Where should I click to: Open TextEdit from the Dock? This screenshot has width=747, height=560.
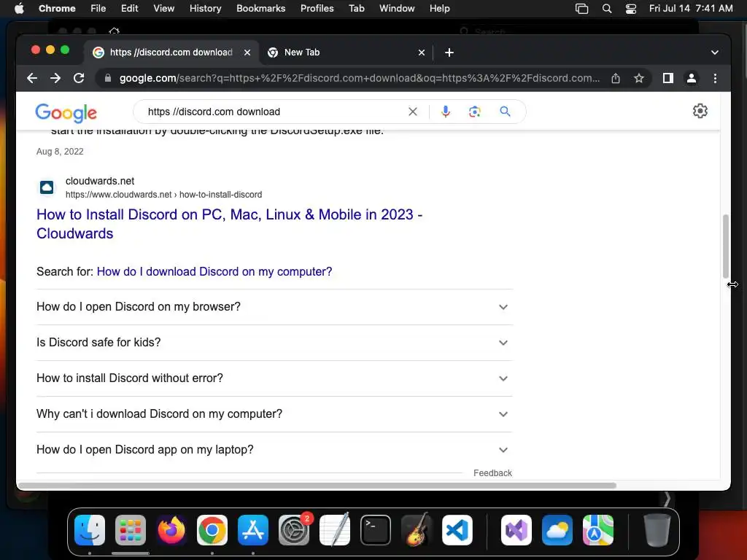tap(335, 530)
